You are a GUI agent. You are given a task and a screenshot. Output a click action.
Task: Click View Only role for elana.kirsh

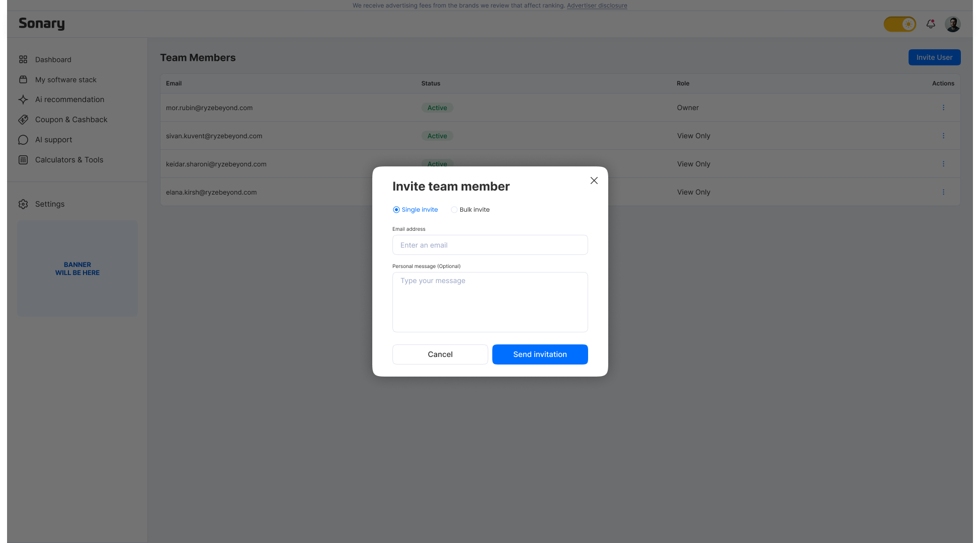coord(693,192)
